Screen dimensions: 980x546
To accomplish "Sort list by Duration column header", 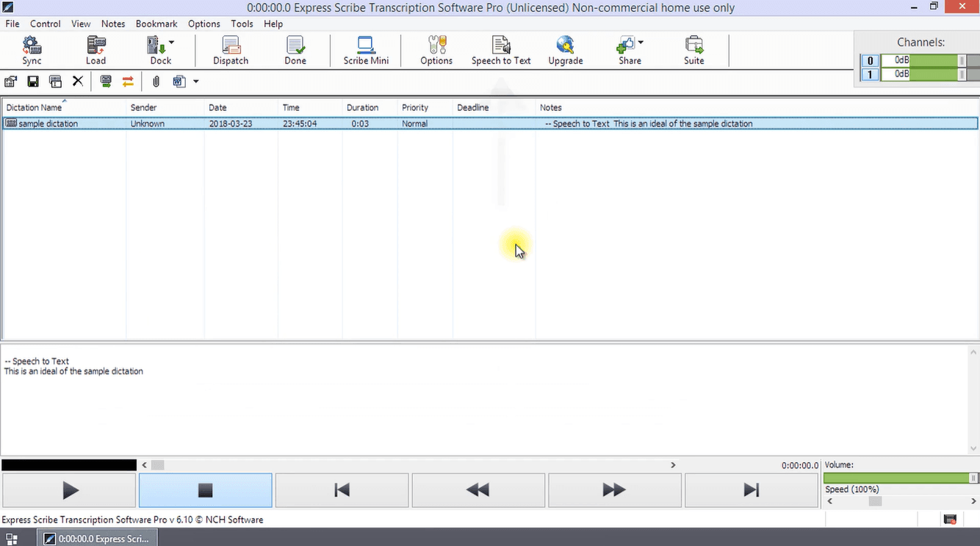I will (x=362, y=107).
